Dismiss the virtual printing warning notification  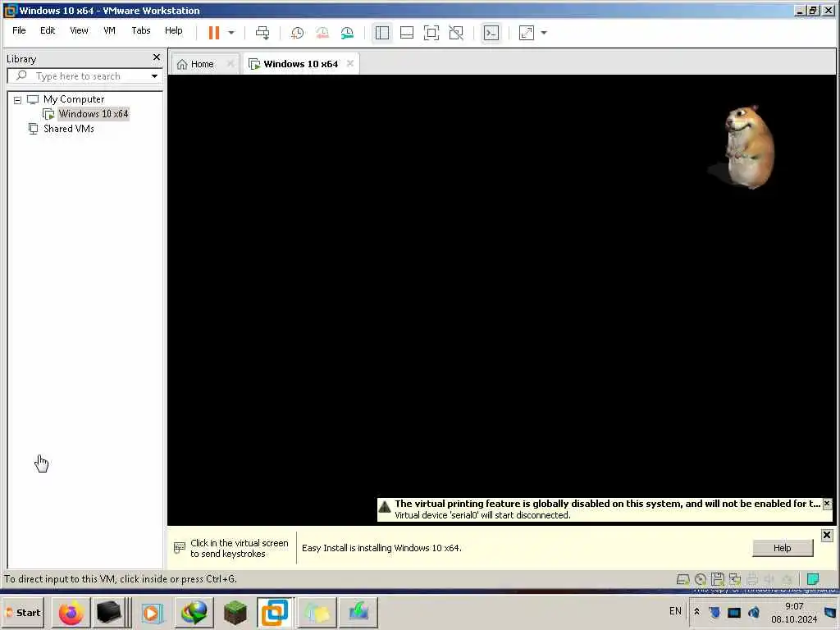[827, 504]
